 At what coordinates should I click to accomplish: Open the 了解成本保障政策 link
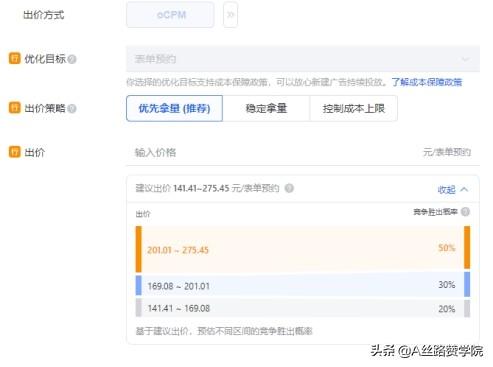[x=427, y=82]
